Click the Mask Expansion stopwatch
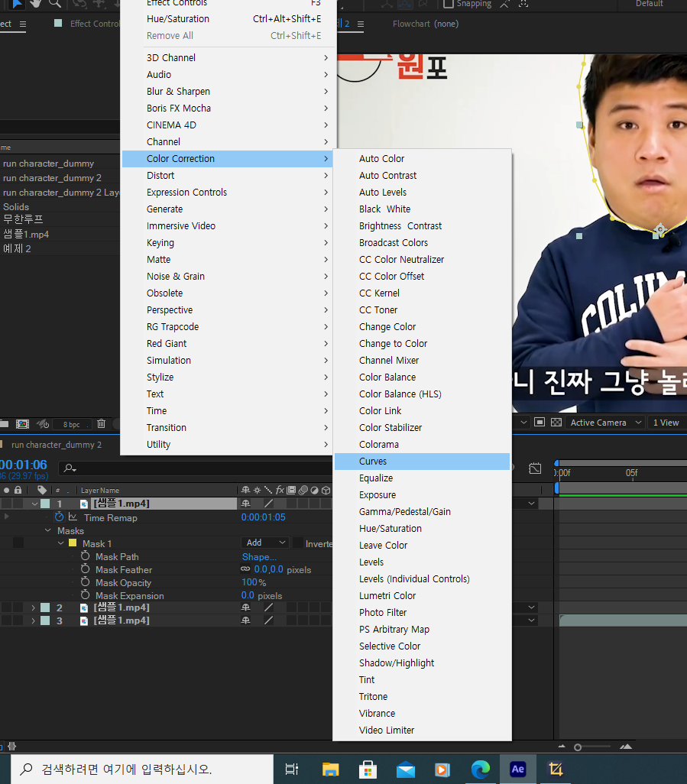 pos(86,595)
